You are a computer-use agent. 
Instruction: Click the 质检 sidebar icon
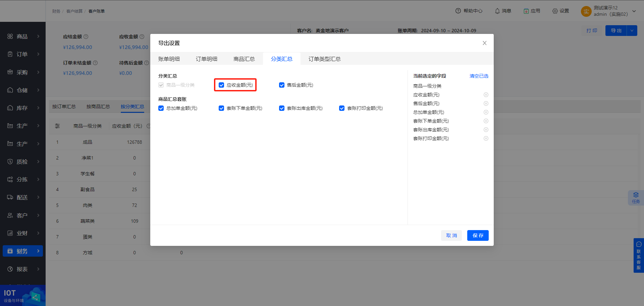10,162
